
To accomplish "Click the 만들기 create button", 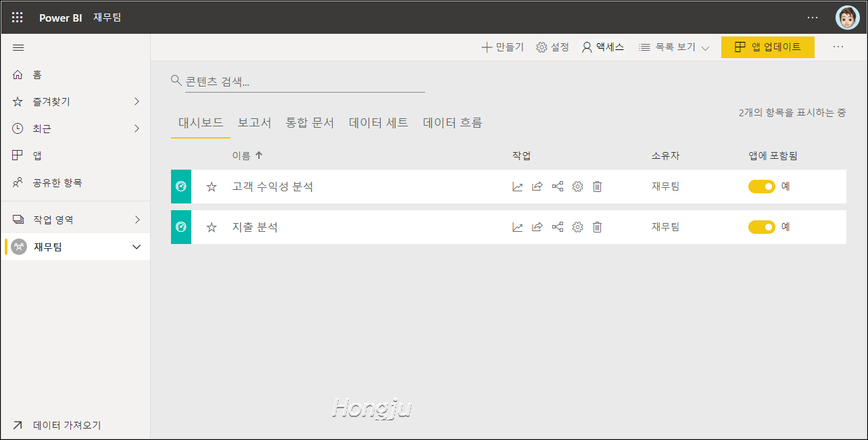I will coord(502,47).
